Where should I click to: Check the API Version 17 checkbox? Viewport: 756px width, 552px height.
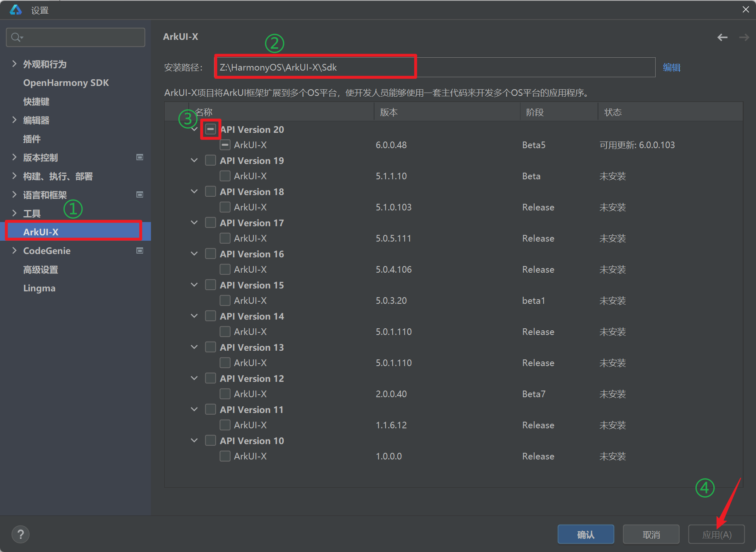coord(211,223)
